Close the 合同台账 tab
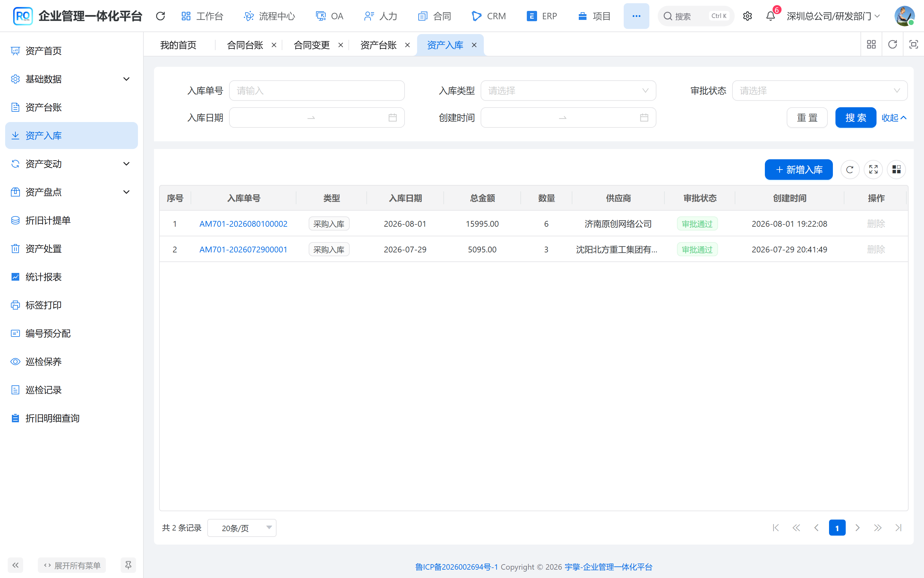924x578 pixels. coord(274,45)
